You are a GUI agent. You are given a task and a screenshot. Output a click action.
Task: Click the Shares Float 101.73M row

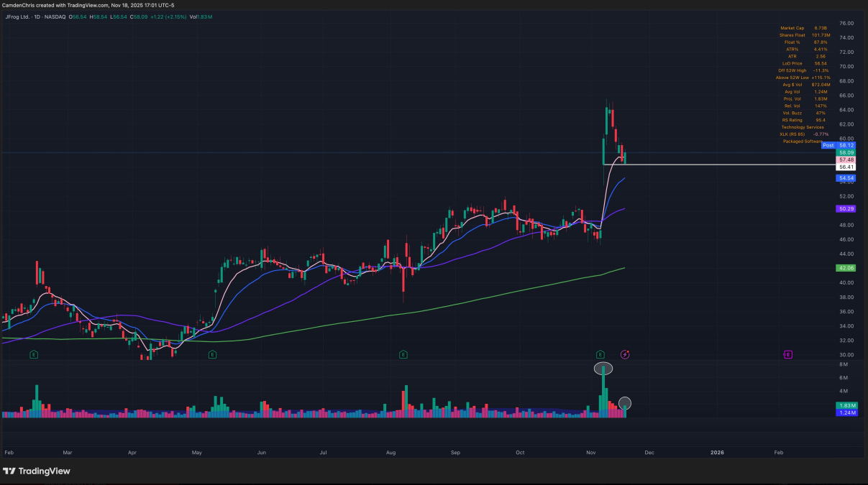pos(804,35)
